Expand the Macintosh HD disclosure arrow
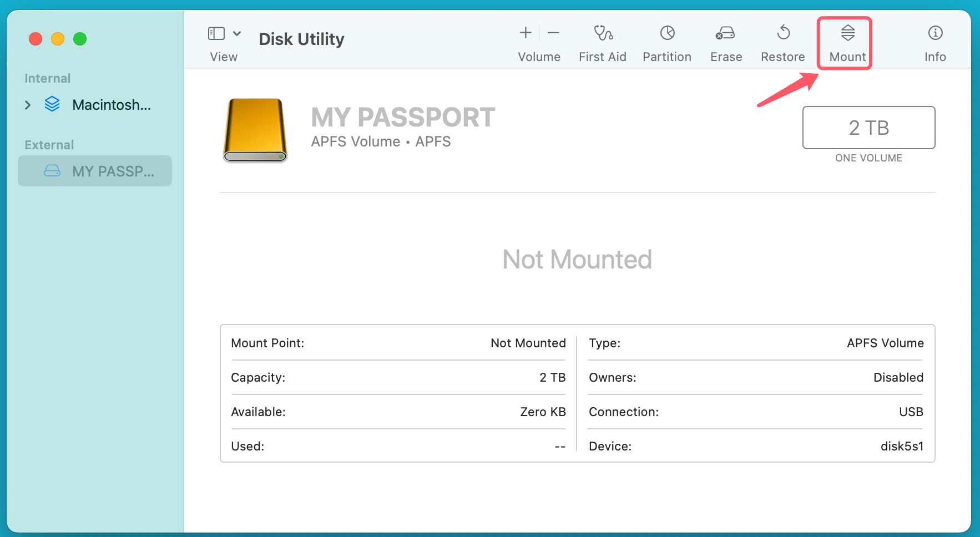The image size is (980, 537). [x=28, y=105]
